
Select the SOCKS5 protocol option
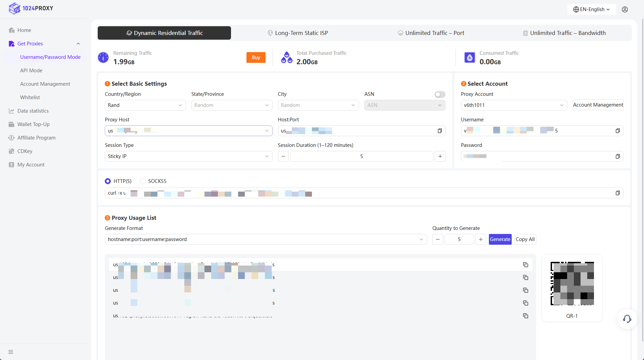[143, 181]
